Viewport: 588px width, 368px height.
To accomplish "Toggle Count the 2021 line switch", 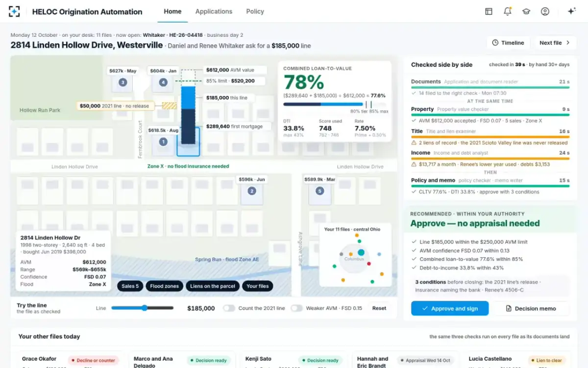I will click(229, 308).
